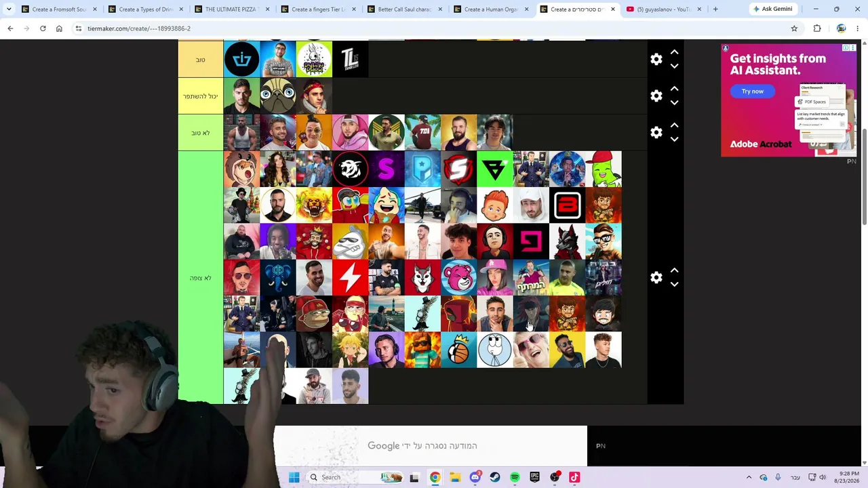Viewport: 868px width, 488px height.
Task: Click the לא צופה tier label
Action: [x=201, y=278]
